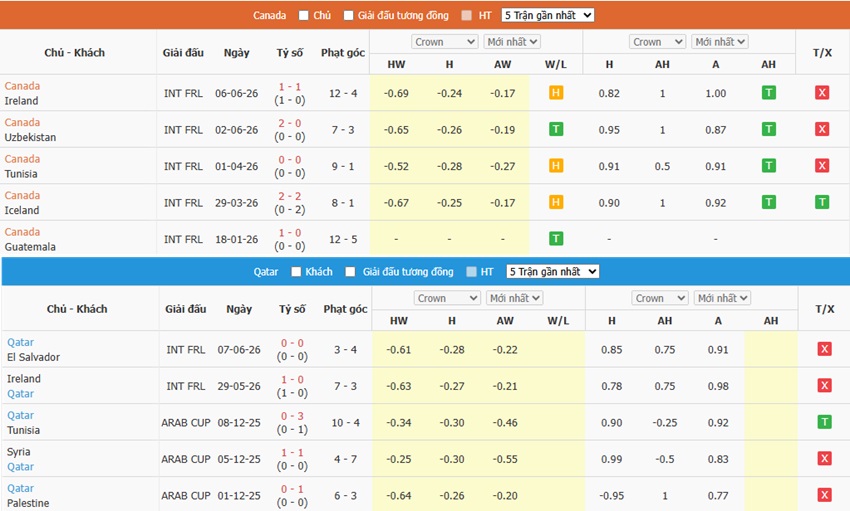Click corner count 10 - 4 for Qatar-Tunisia
Screen dimensions: 850x511
tap(345, 423)
